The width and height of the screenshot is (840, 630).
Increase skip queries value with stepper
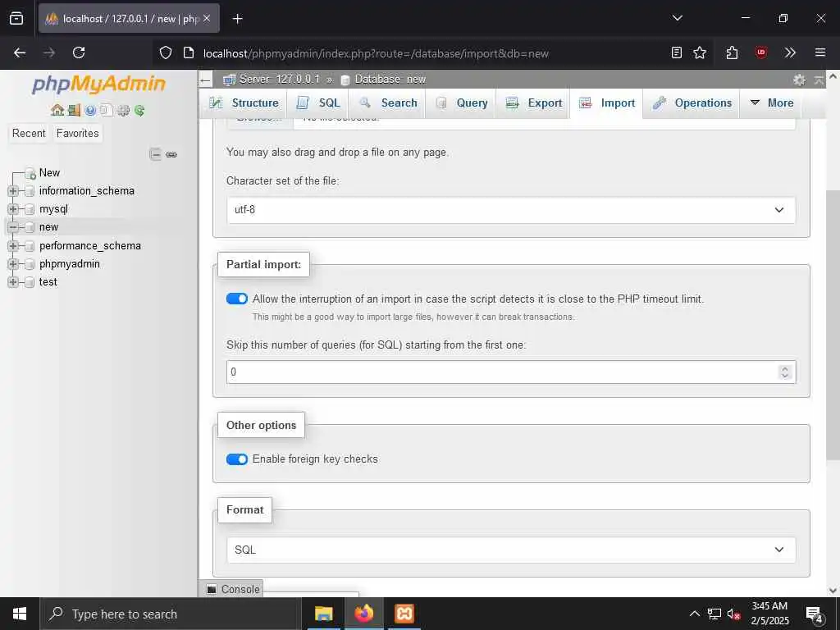pos(785,368)
